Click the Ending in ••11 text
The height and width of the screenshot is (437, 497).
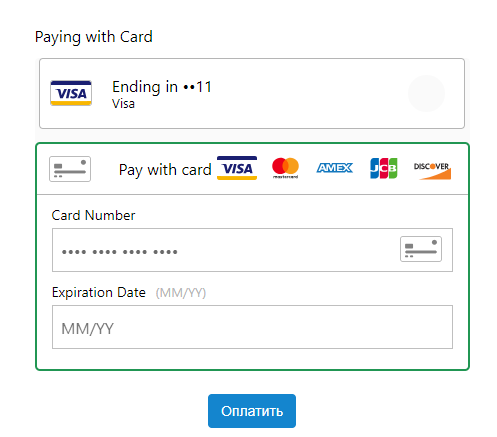coord(162,87)
